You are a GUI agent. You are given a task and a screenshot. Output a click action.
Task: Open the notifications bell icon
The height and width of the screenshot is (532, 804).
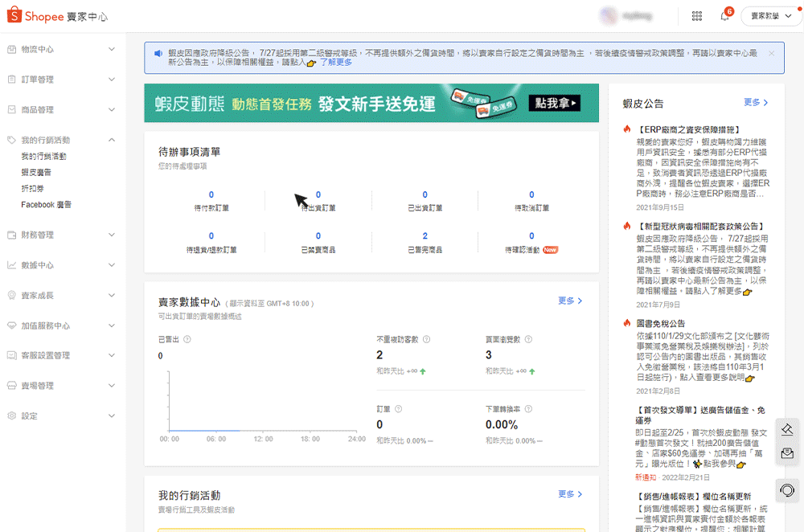click(x=724, y=16)
